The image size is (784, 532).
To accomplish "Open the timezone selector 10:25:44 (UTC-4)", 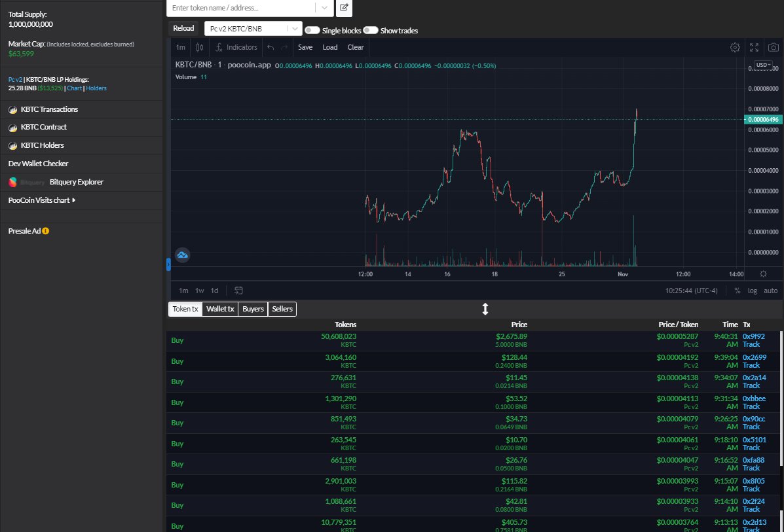I will point(691,291).
